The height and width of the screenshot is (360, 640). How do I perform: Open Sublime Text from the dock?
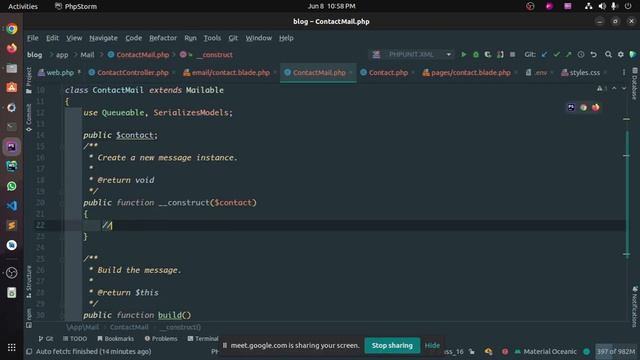(11, 225)
